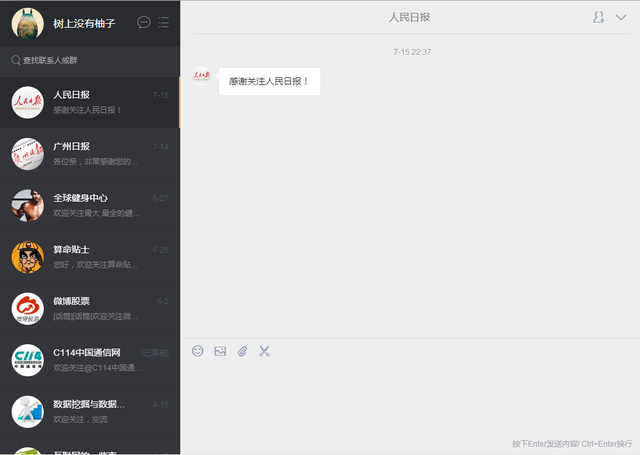640x455 pixels.
Task: Click preview text 欢迎关注@C114中国通...
Action: 98,368
